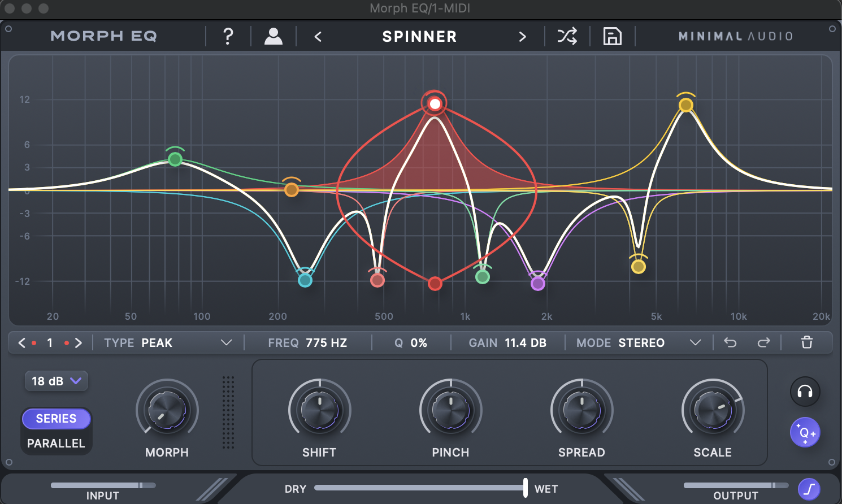The width and height of the screenshot is (842, 504).
Task: Click the SPINNER preset name
Action: (x=419, y=37)
